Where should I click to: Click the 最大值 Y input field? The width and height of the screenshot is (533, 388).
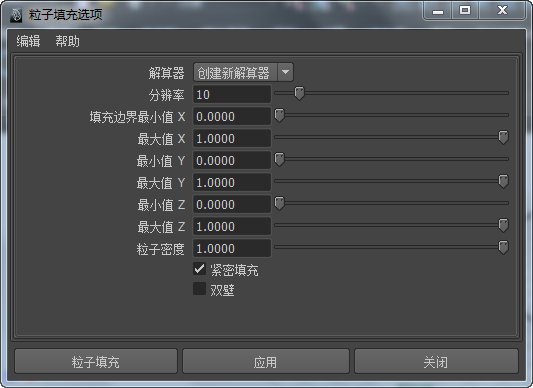[232, 183]
